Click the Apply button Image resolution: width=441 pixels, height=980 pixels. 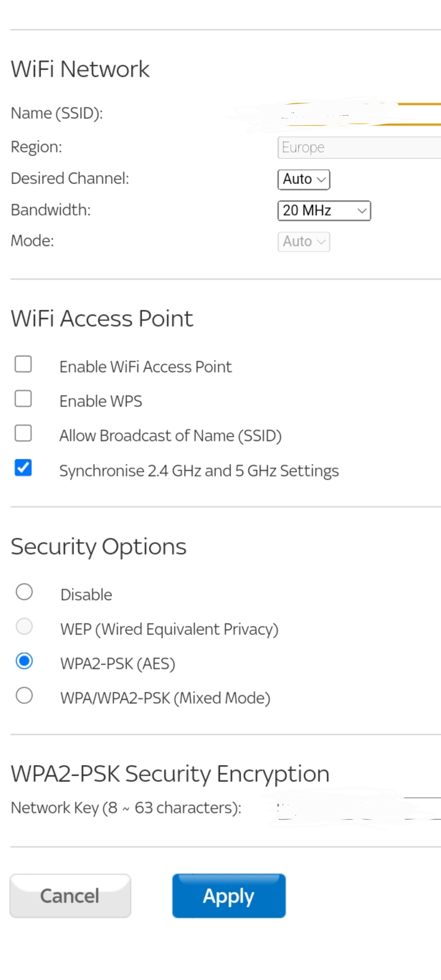(x=229, y=895)
